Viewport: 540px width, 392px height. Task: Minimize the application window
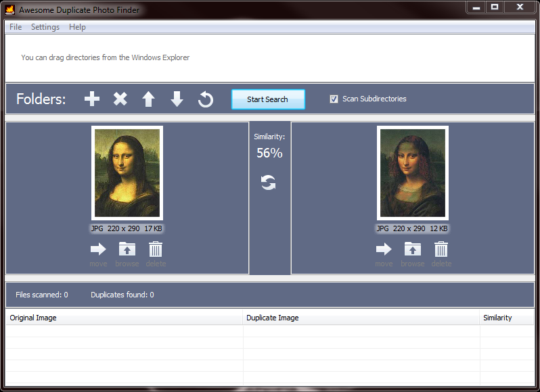tap(476, 7)
